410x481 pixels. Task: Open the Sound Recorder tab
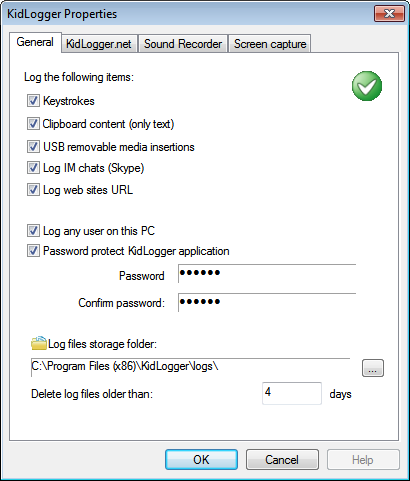click(183, 44)
